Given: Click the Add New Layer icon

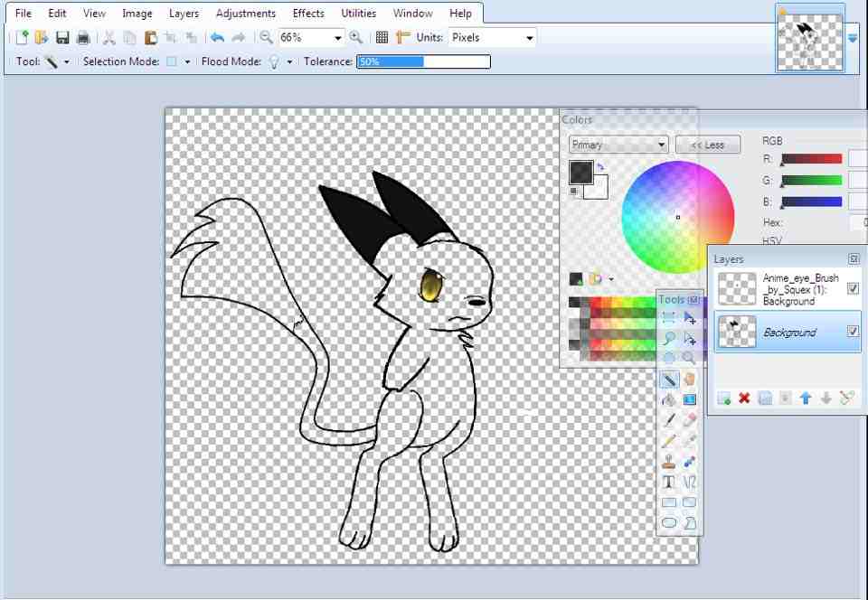Looking at the screenshot, I should [724, 398].
